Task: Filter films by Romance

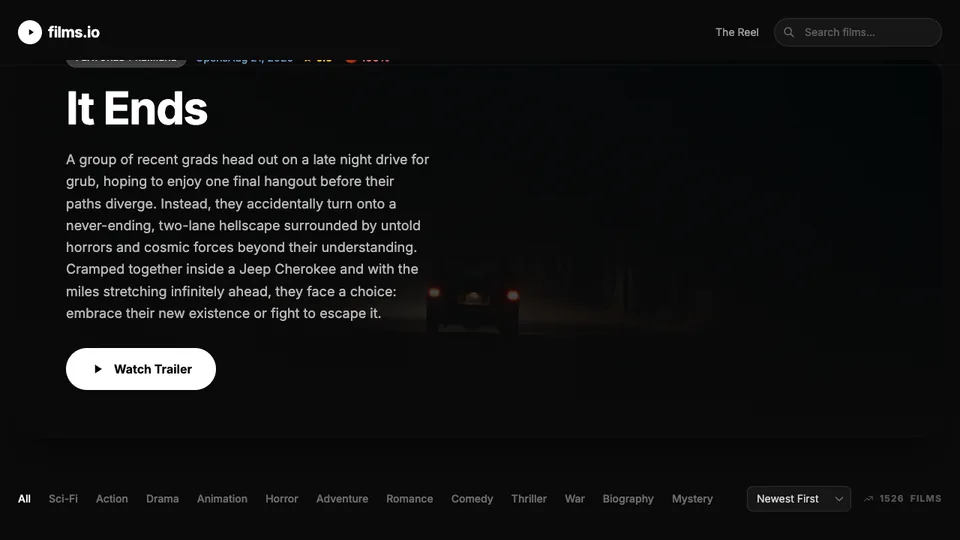Action: point(409,499)
